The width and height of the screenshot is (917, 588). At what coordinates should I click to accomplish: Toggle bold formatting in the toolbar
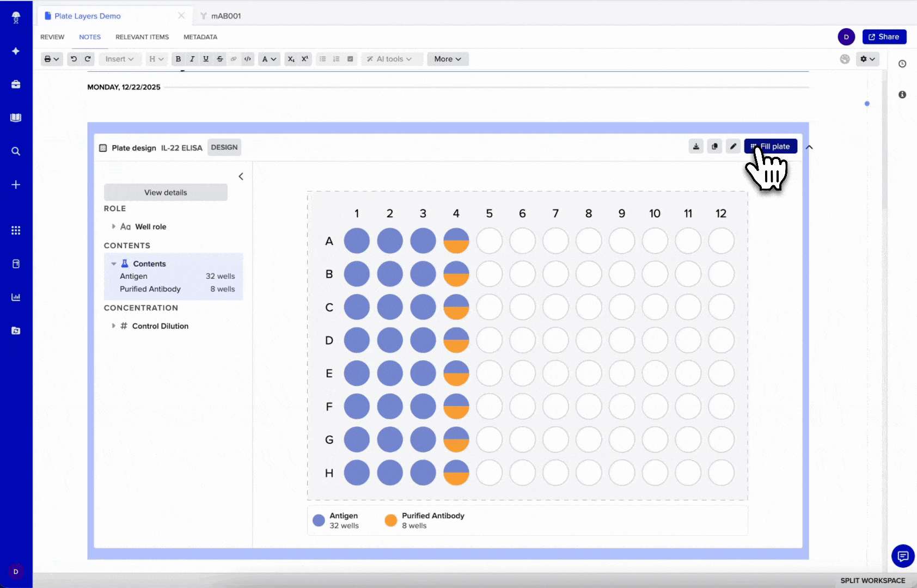point(178,59)
